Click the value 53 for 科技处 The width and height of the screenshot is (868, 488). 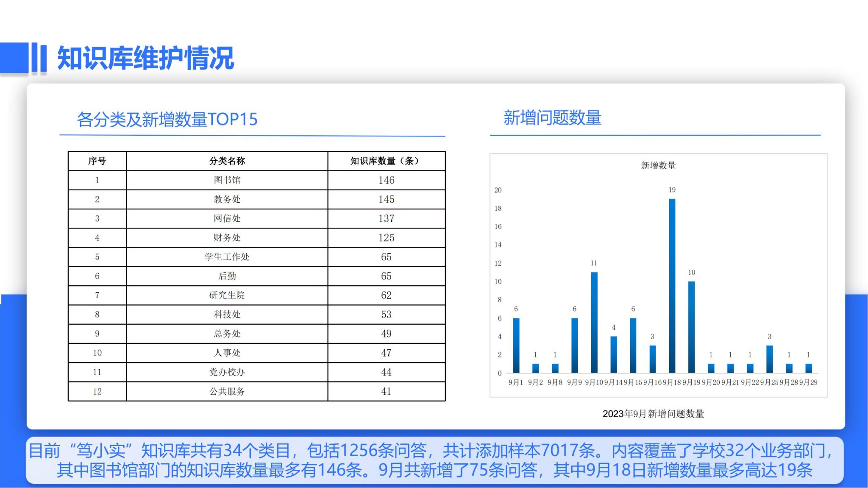pyautogui.click(x=386, y=315)
